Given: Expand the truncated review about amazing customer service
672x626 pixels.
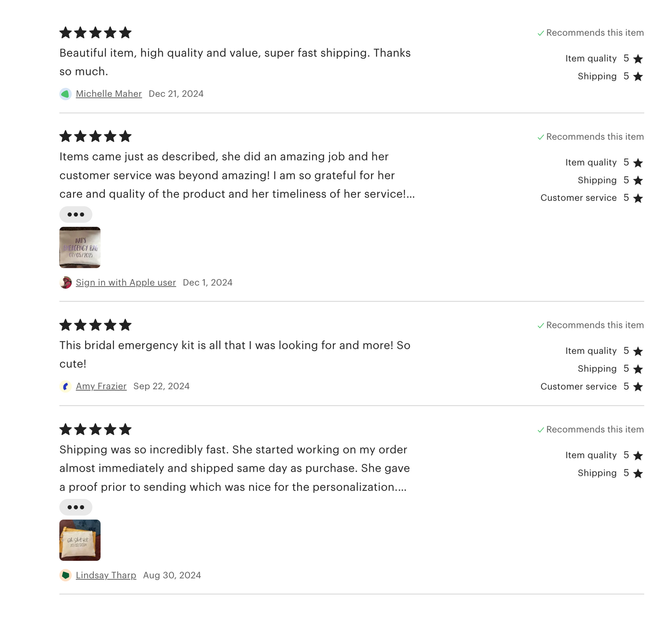Looking at the screenshot, I should (x=76, y=214).
